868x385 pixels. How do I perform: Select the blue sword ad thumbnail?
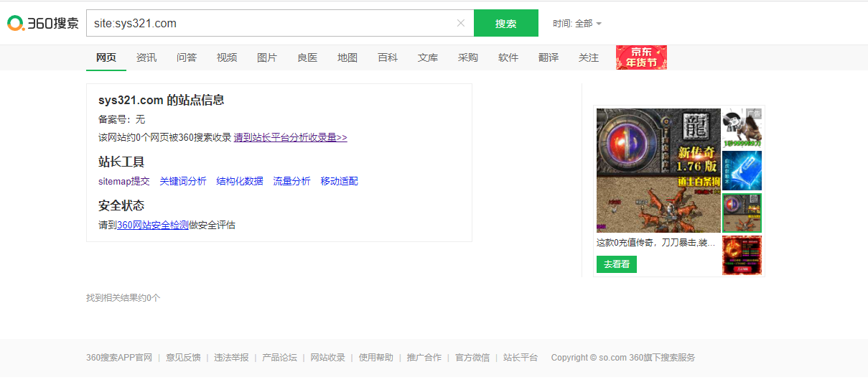pyautogui.click(x=742, y=170)
